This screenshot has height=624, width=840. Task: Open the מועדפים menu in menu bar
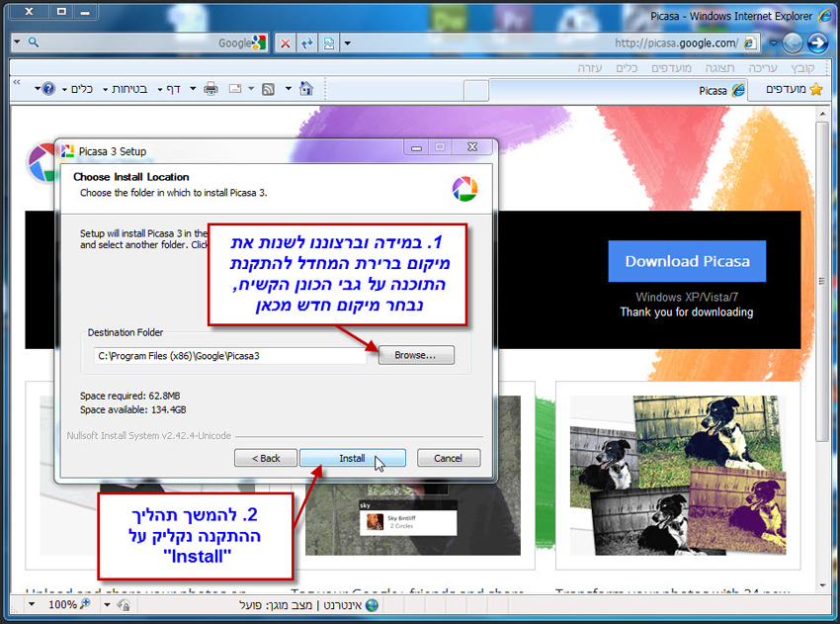click(x=671, y=68)
